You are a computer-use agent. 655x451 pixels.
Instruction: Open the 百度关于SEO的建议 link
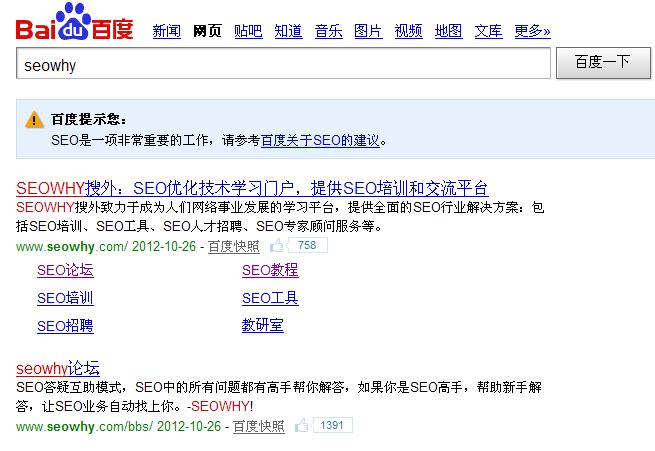(x=320, y=140)
